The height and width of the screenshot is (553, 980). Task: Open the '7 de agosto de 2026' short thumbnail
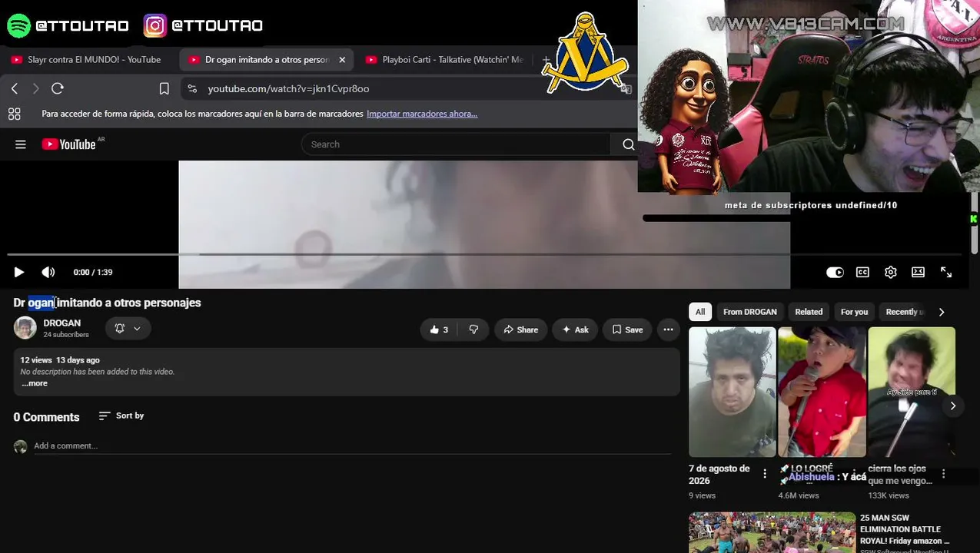[732, 392]
